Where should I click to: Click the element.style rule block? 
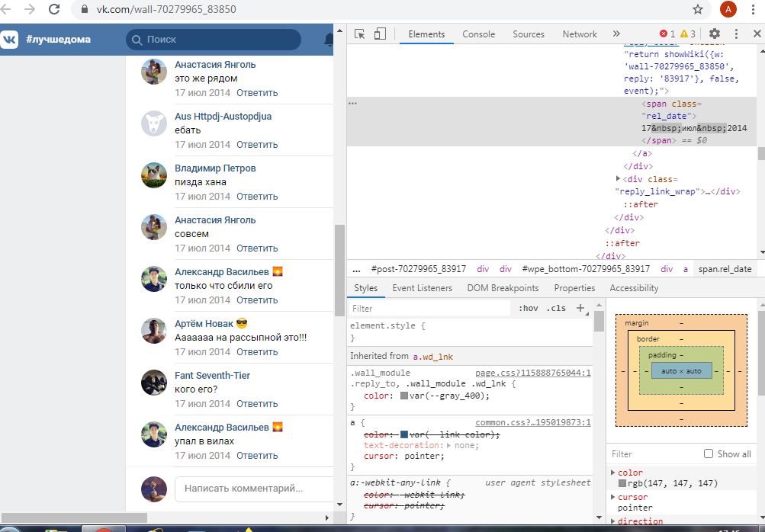click(x=471, y=332)
